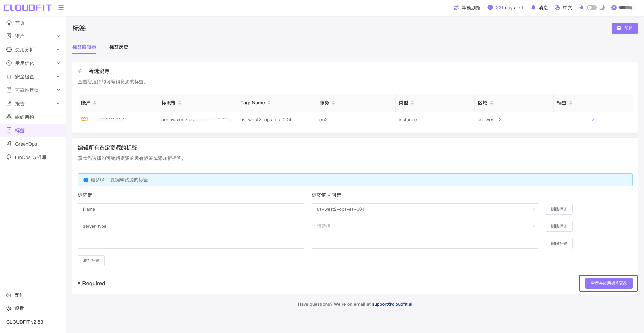Click 添加标签 add tag button
644x333 pixels.
91,261
